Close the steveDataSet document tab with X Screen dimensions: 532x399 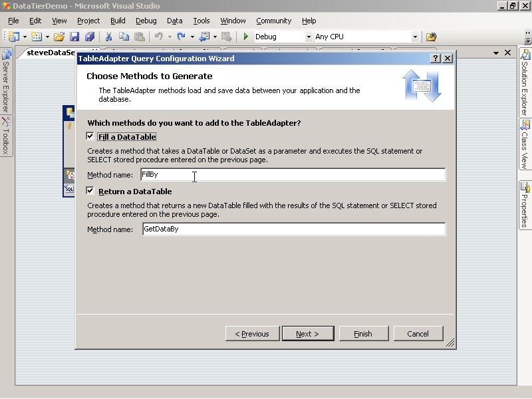(x=507, y=53)
